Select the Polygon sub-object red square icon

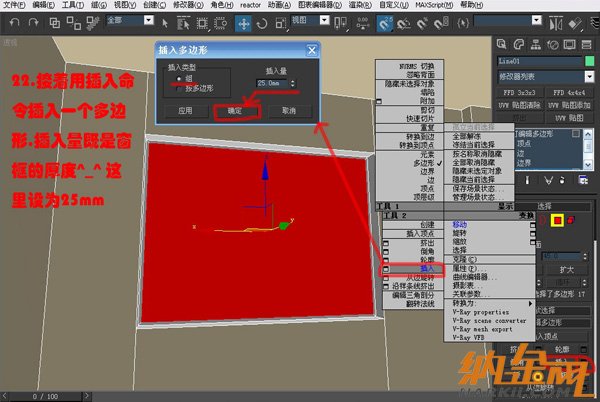coord(557,220)
